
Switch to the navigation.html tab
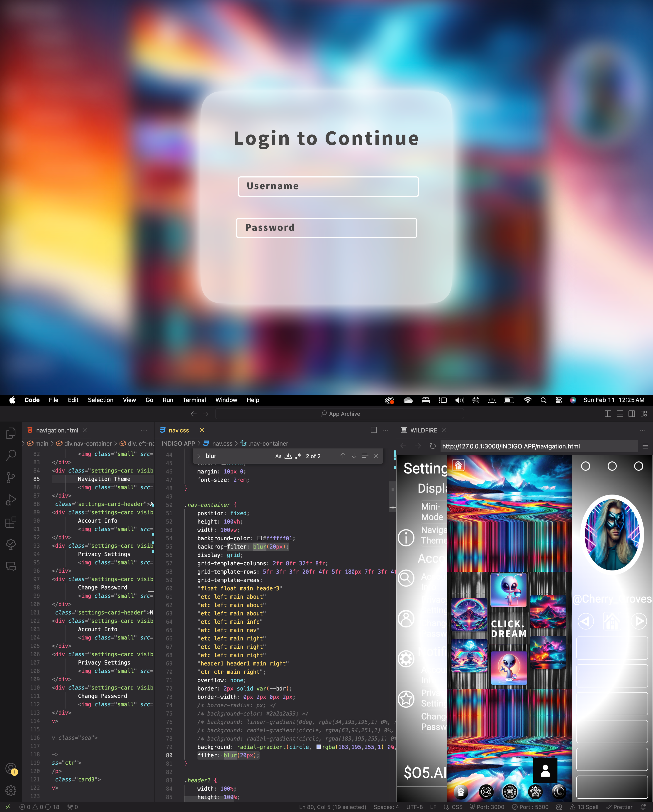[57, 430]
